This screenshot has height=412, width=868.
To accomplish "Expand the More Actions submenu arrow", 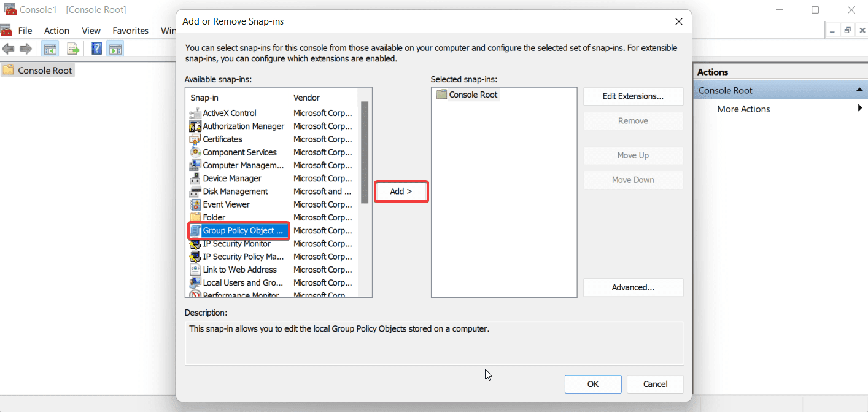I will [x=860, y=109].
